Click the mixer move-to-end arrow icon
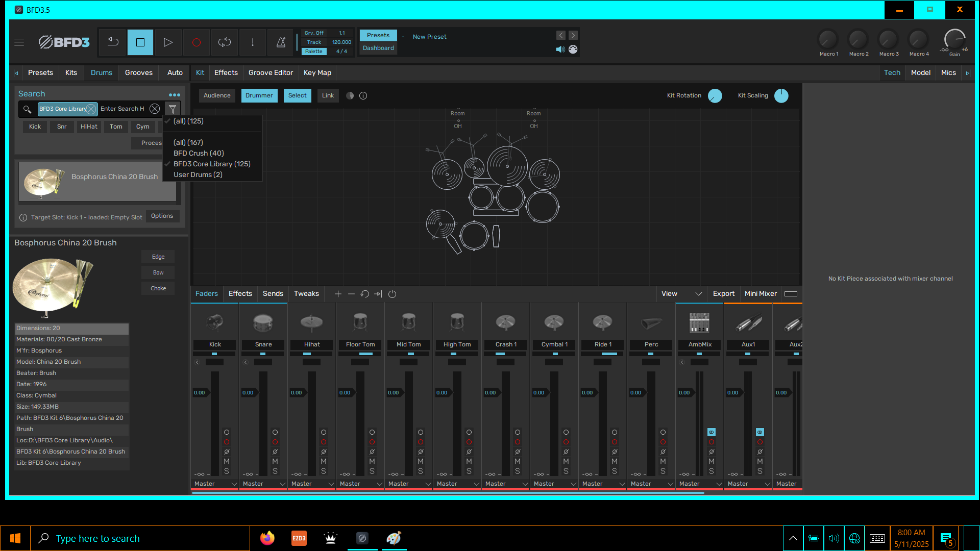980x551 pixels. click(378, 294)
